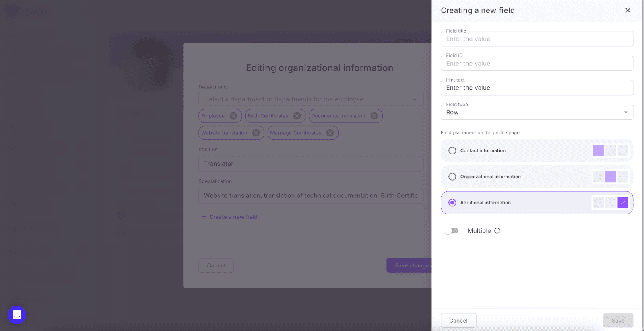Click the Save button in the side panel
Viewport: 644px width, 331px height.
click(618, 321)
